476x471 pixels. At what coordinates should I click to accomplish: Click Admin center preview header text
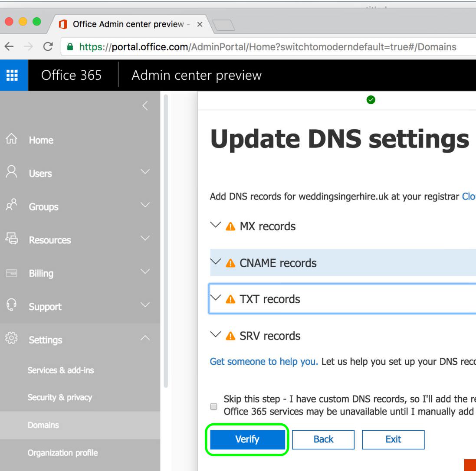197,75
